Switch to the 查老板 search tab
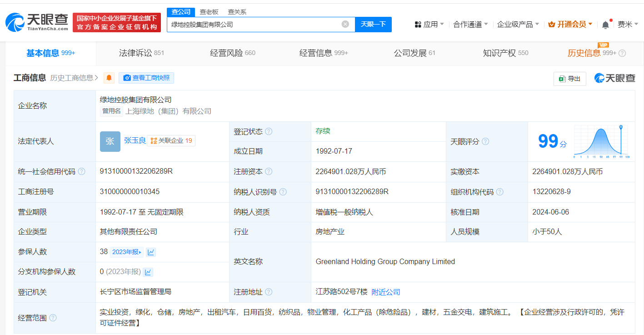The height and width of the screenshot is (335, 644). coord(209,12)
